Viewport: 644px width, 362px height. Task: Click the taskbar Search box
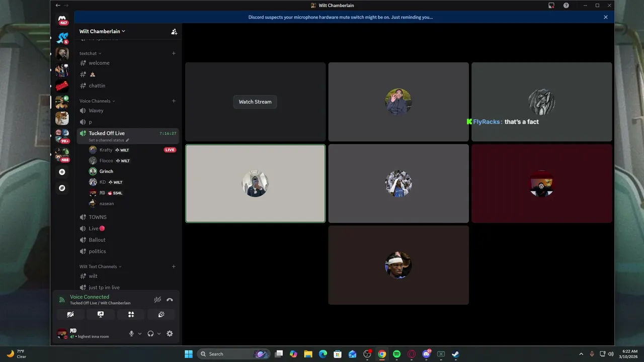(x=233, y=354)
